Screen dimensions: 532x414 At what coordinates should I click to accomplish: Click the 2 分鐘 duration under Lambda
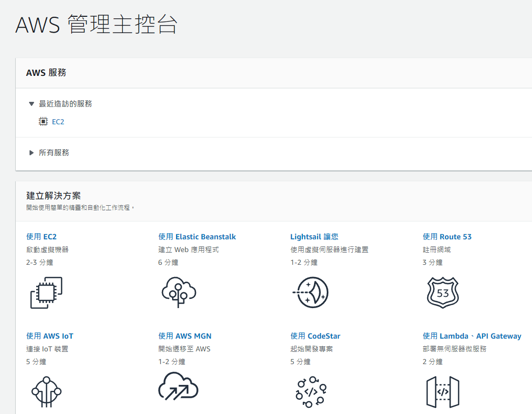click(x=432, y=362)
